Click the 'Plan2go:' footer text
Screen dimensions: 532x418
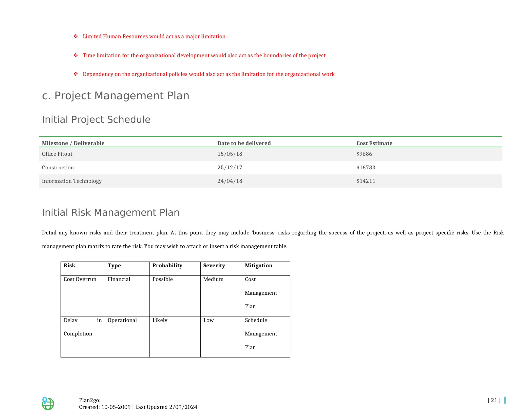90,400
